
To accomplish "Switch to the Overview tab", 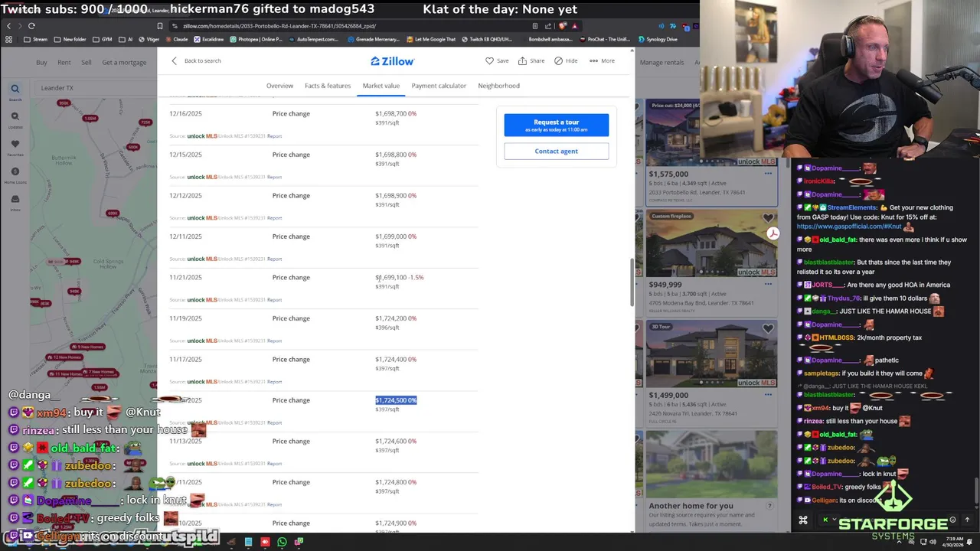I will pyautogui.click(x=279, y=86).
